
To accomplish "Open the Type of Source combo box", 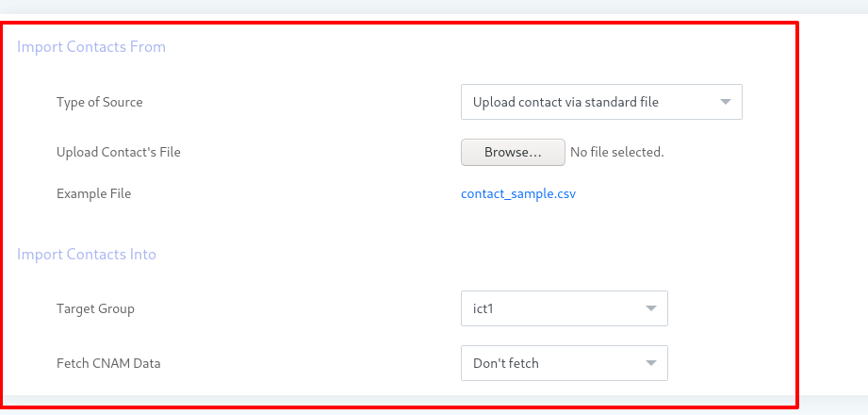I will point(601,102).
